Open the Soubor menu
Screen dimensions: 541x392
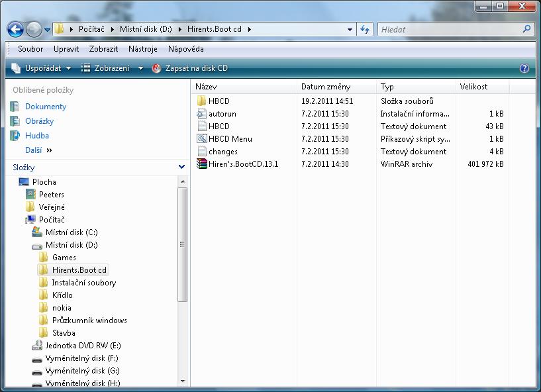pos(30,49)
